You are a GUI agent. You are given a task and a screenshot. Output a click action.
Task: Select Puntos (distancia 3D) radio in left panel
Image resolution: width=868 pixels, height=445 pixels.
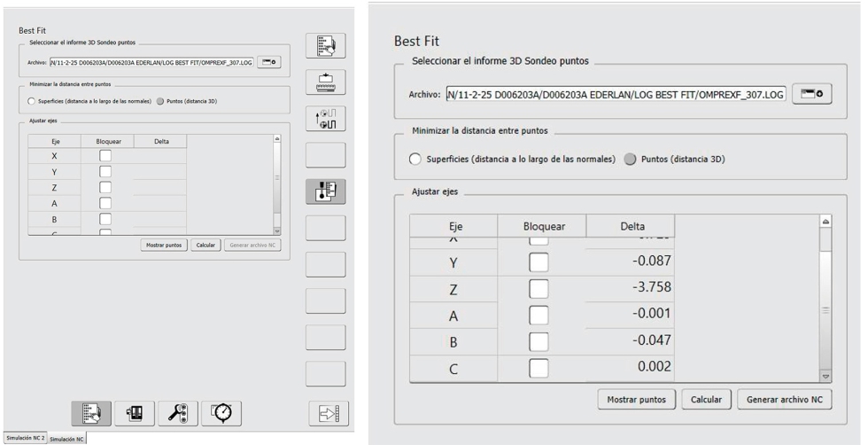tap(160, 101)
